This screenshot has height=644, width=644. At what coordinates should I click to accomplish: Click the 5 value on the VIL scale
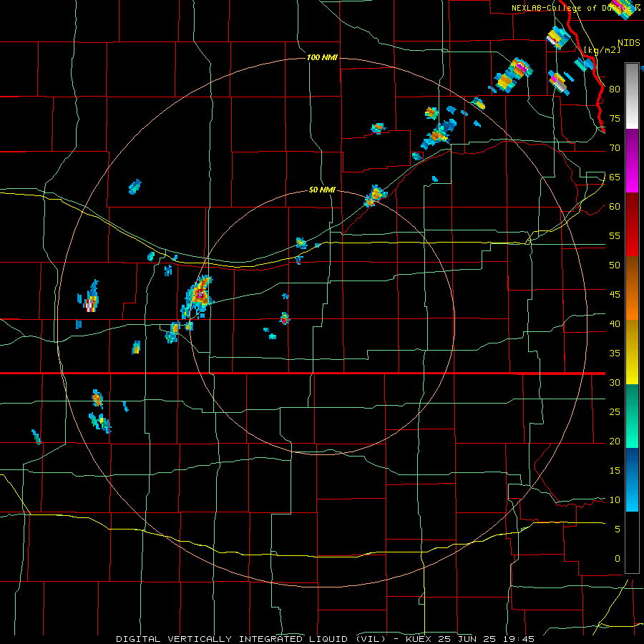pos(618,530)
